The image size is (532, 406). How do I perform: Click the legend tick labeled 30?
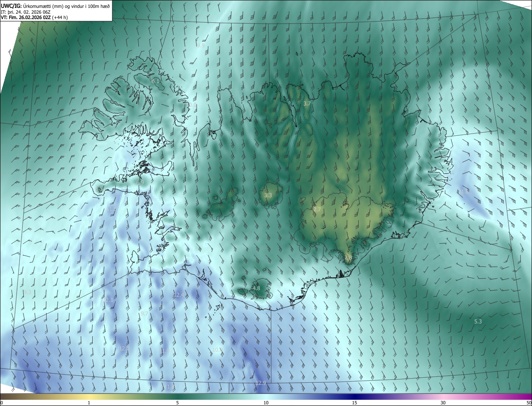(443, 403)
